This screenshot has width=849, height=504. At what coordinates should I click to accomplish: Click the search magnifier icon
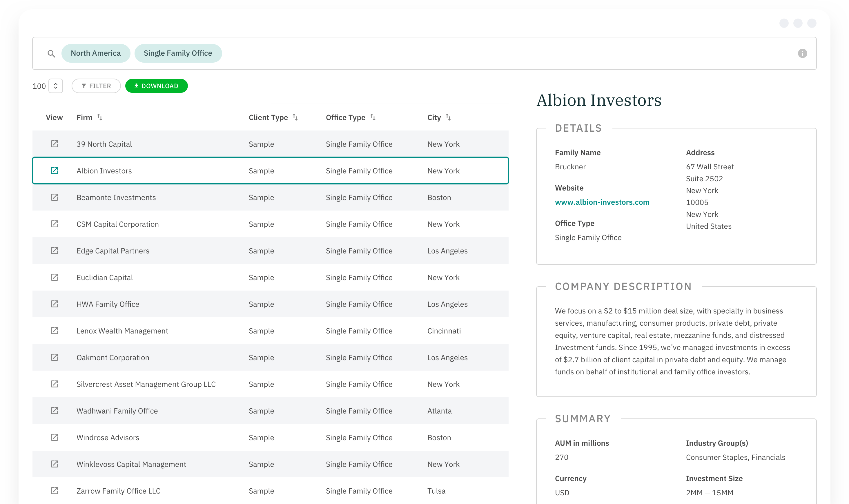pyautogui.click(x=51, y=53)
